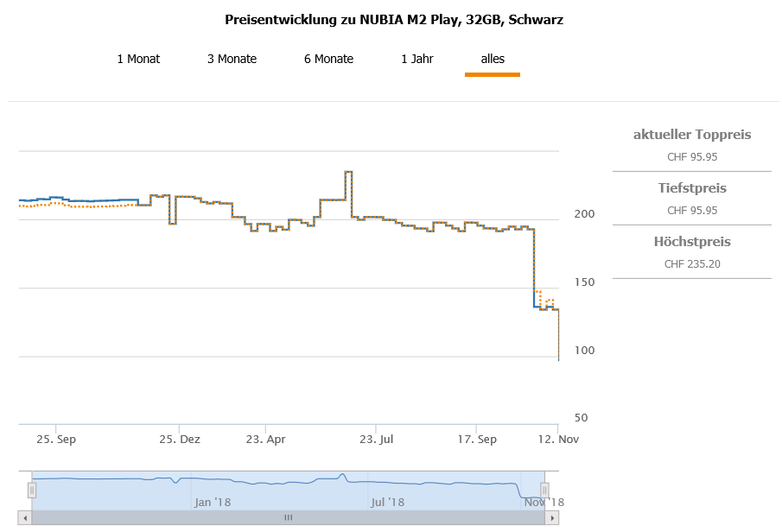Screen dimensions: 782x532
Task: Click the navigator's right range handle
Action: coord(545,491)
